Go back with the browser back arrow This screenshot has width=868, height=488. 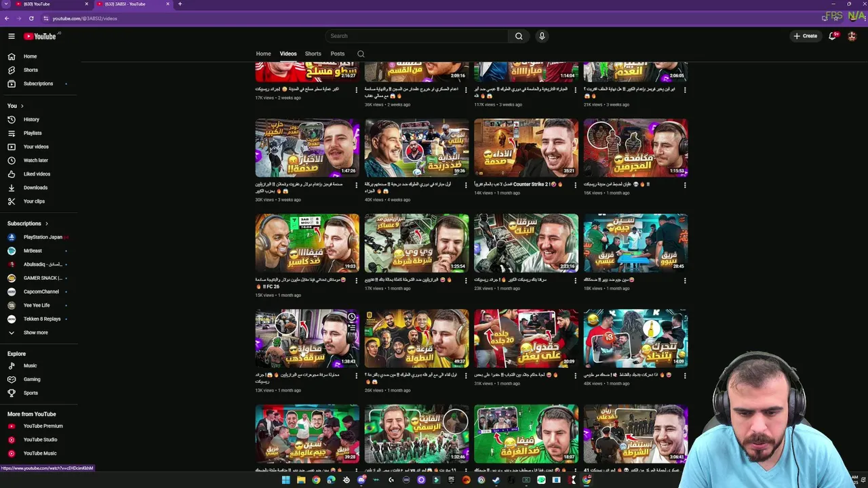click(x=7, y=18)
